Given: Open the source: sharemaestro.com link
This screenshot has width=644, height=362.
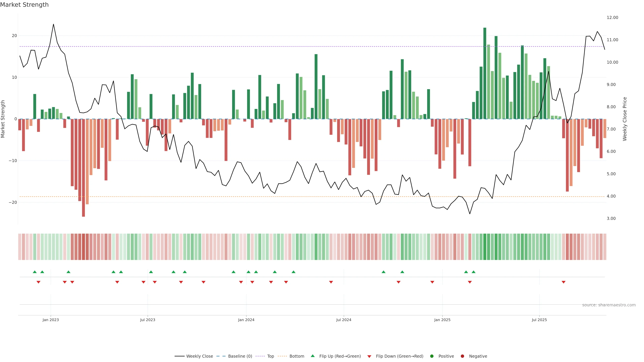Looking at the screenshot, I should pyautogui.click(x=609, y=305).
